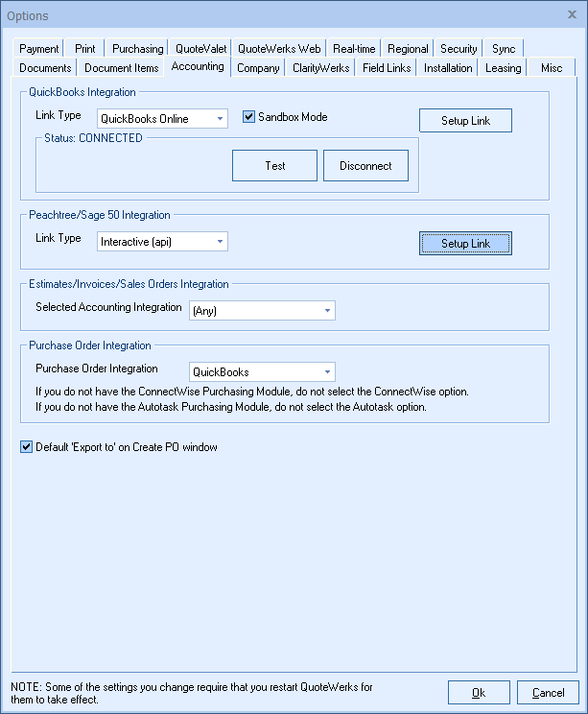Screen dimensions: 588x714
Task: Uncheck Default 'Export to' on Create PO
Action: tap(27, 447)
